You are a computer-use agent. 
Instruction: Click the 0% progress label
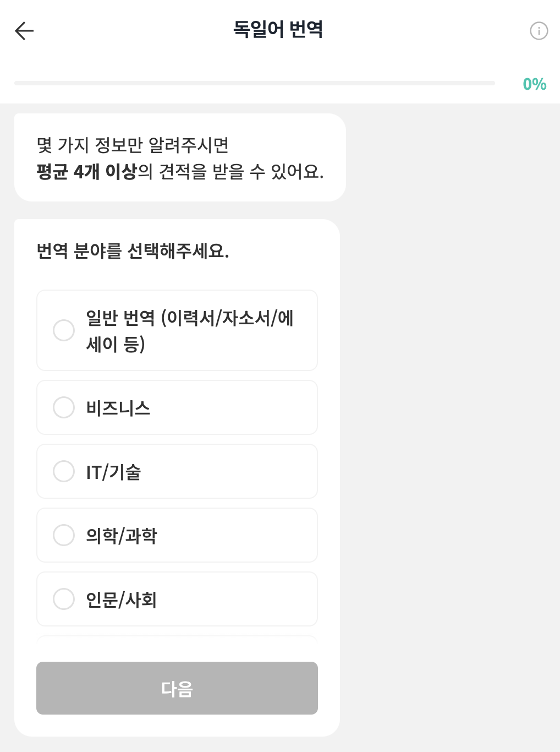click(534, 84)
